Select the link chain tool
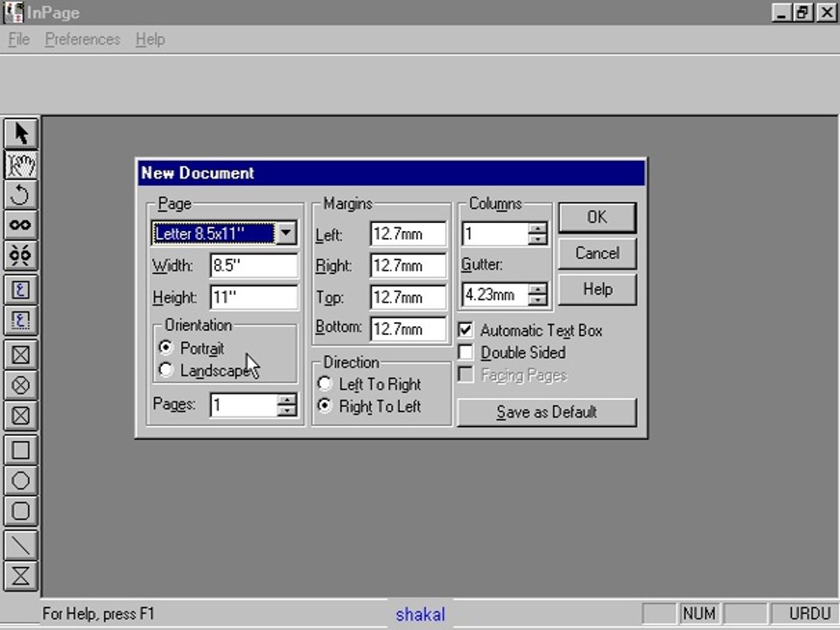 click(x=21, y=225)
